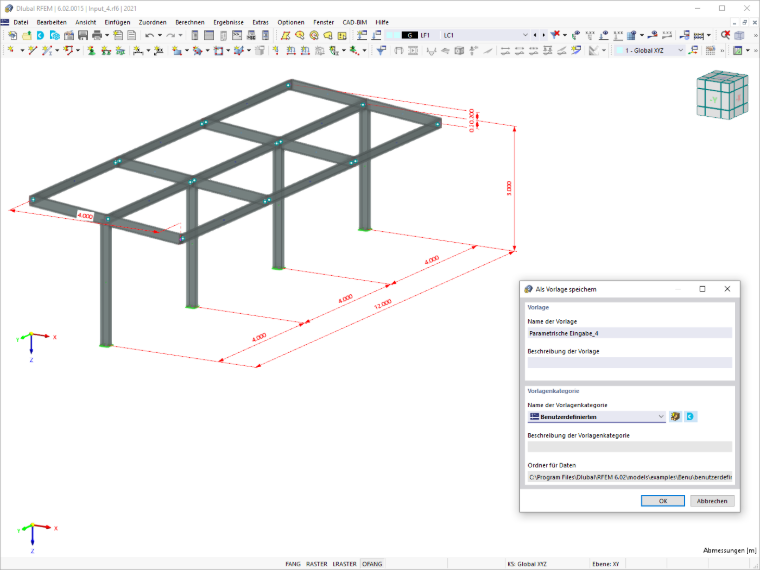Click the undo arrow icon
Image resolution: width=760 pixels, height=570 pixels.
pos(149,35)
